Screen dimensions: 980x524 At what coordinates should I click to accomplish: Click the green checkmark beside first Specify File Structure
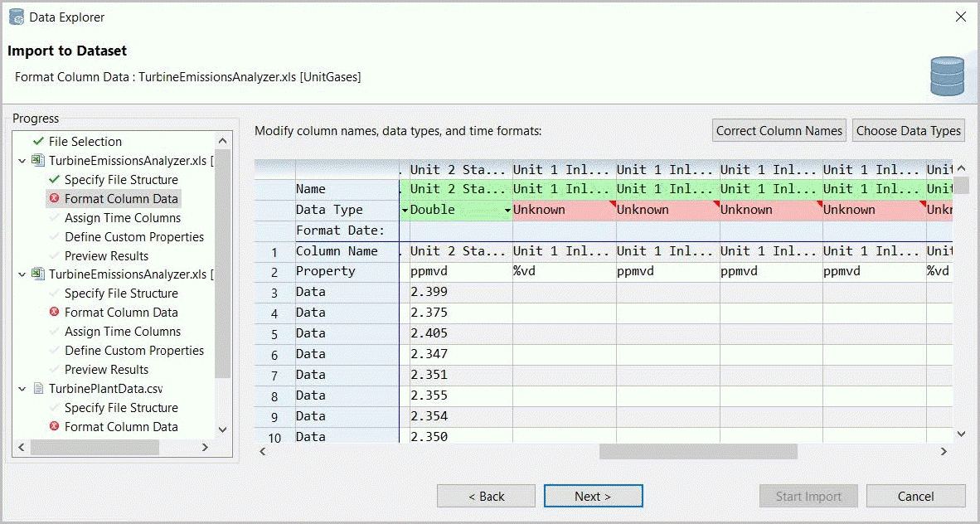(x=55, y=180)
